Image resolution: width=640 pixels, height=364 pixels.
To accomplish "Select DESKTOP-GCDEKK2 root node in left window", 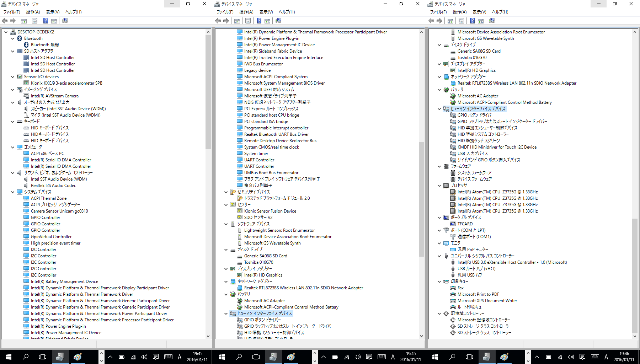I will point(36,32).
